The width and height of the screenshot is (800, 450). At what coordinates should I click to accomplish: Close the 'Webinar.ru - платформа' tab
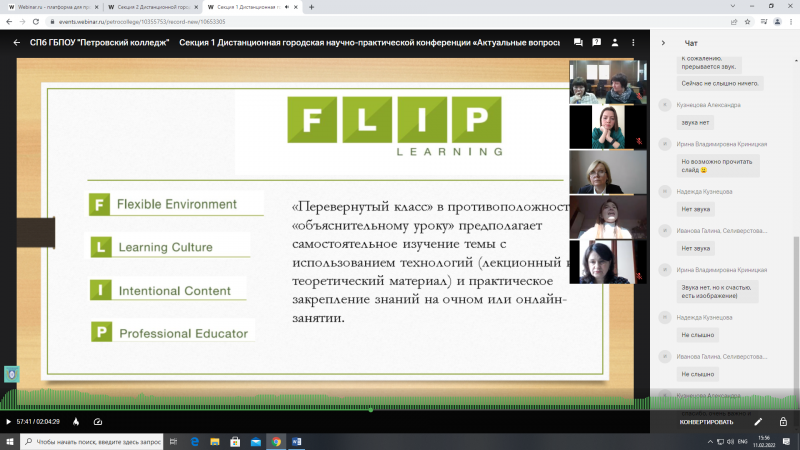coord(96,7)
